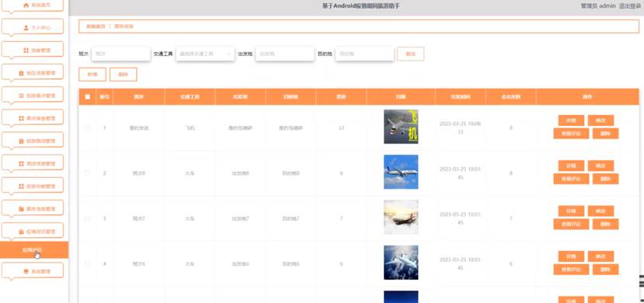This screenshot has height=303, width=644.
Task: Click 查看评论 button in row 2
Action: tap(571, 179)
